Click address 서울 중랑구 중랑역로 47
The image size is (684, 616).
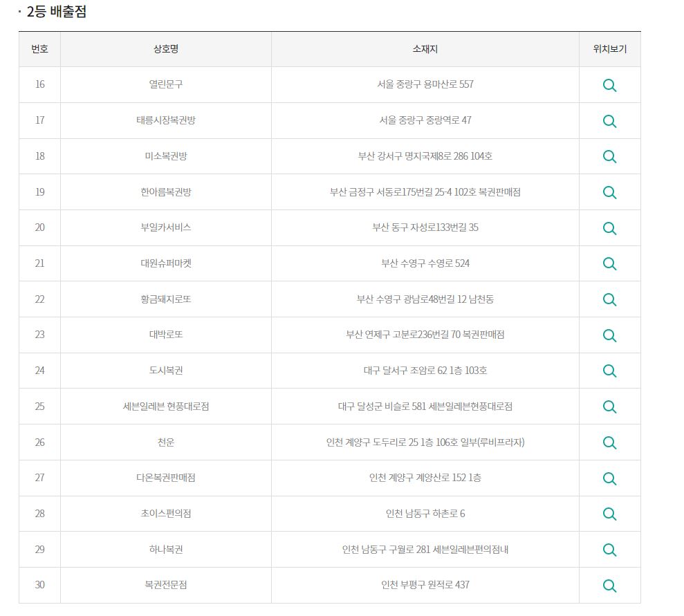pyautogui.click(x=425, y=120)
